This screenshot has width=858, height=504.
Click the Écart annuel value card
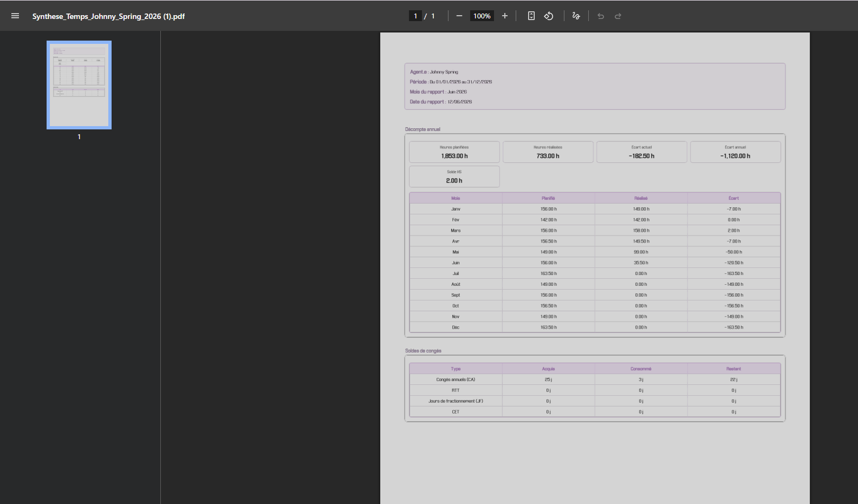pyautogui.click(x=736, y=152)
